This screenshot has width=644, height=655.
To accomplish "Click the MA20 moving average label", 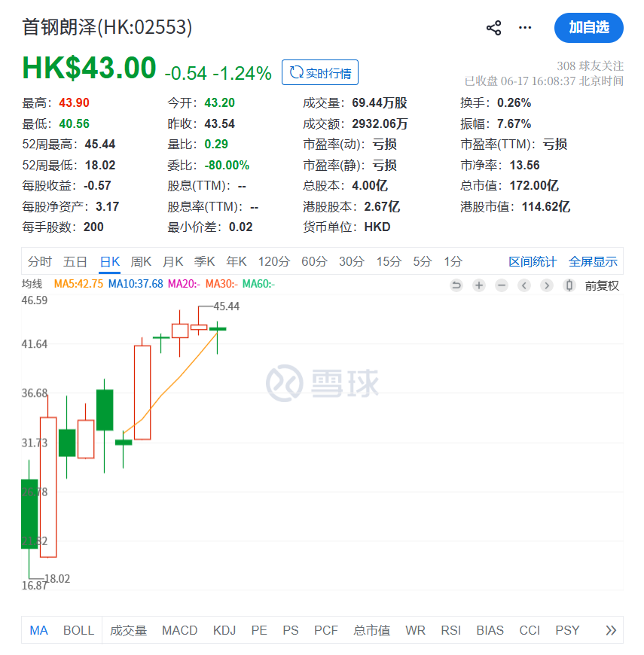I will 185,284.
